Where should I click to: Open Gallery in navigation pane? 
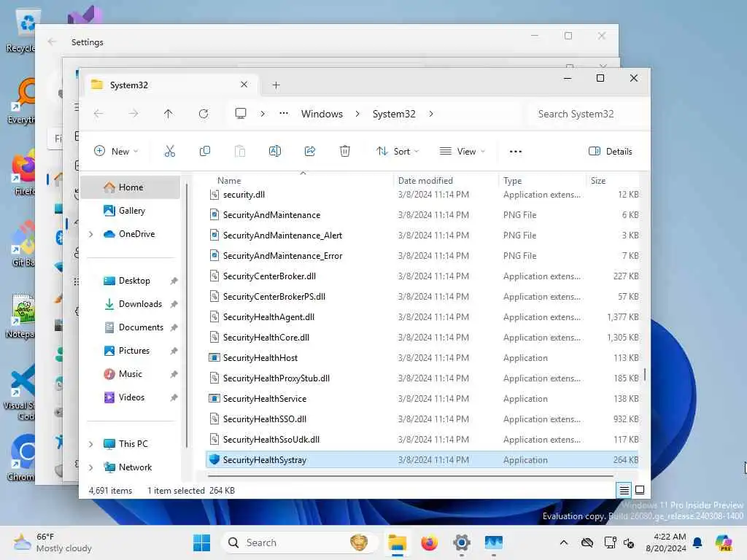point(131,211)
